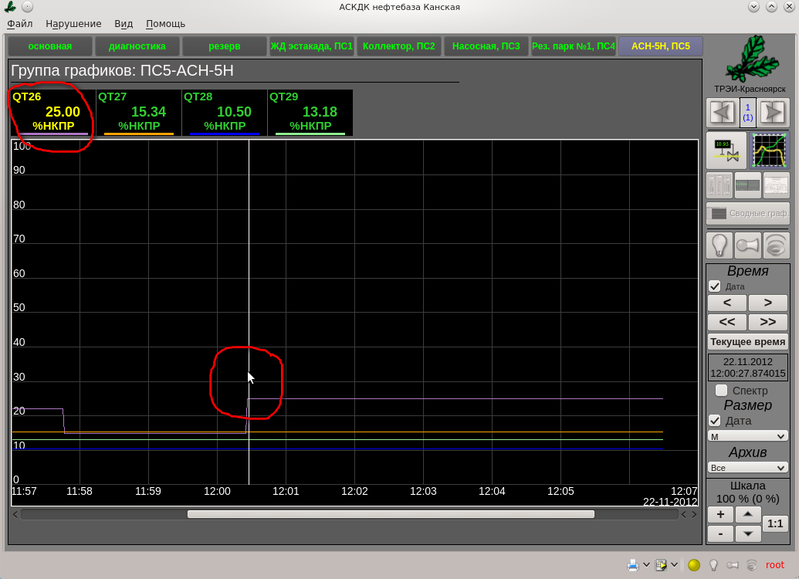Click the printer icon in status bar
799x579 pixels.
pyautogui.click(x=633, y=565)
